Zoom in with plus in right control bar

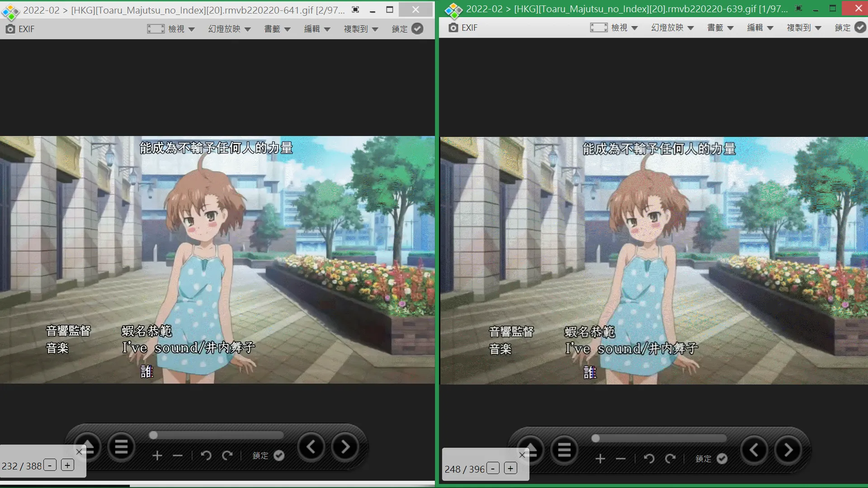[600, 459]
